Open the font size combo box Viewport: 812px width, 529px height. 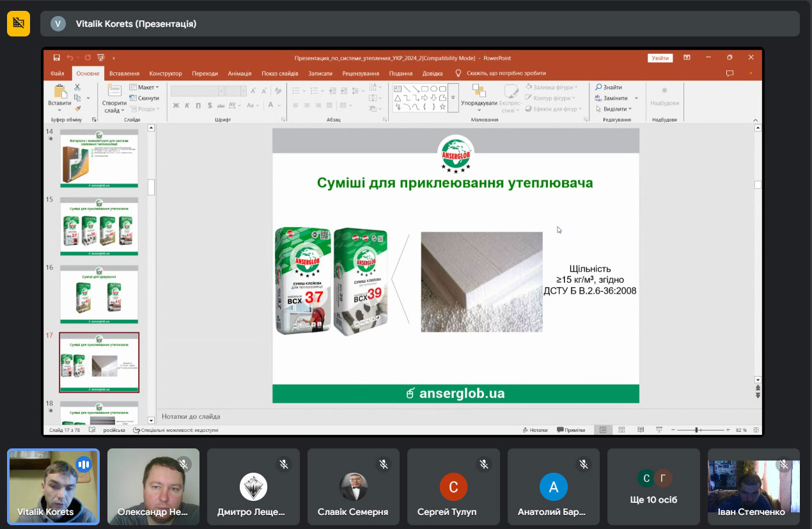(236, 91)
